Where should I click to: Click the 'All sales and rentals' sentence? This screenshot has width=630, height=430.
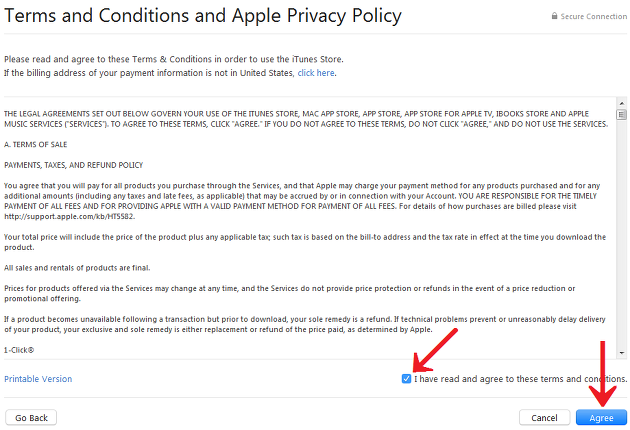77,268
